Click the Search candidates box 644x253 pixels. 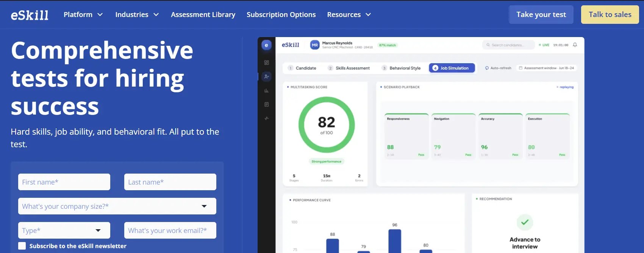(508, 45)
